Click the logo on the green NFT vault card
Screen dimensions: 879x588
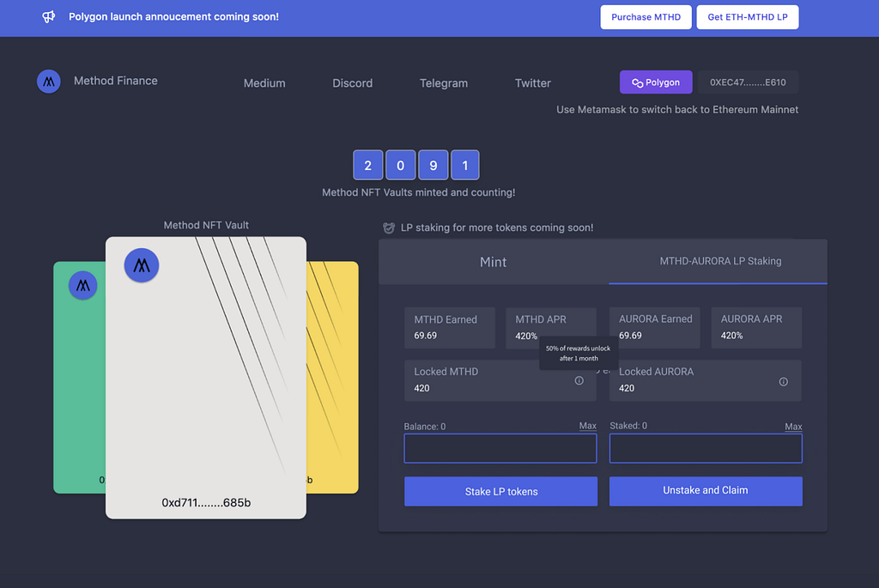pos(83,285)
